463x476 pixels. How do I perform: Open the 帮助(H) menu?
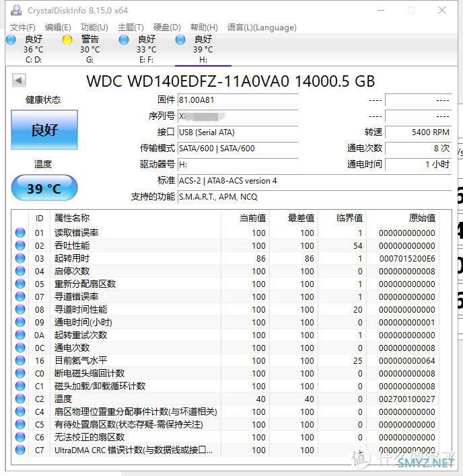(204, 28)
